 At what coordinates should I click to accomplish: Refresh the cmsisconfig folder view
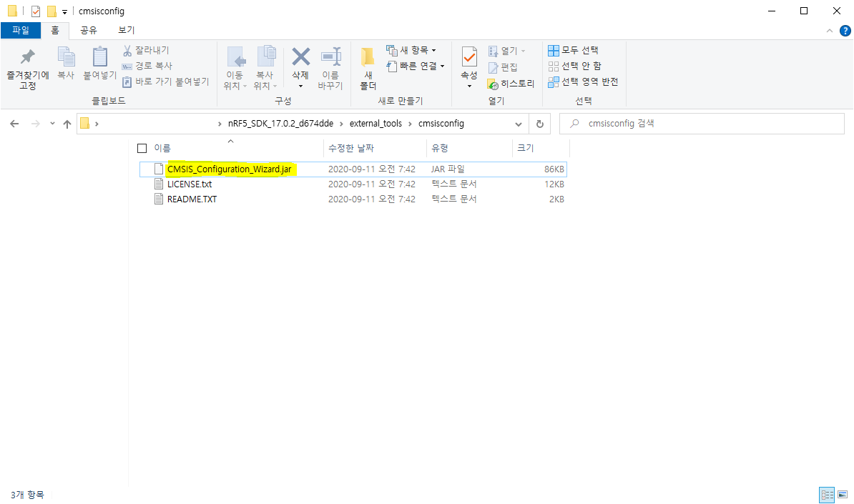[x=540, y=124]
